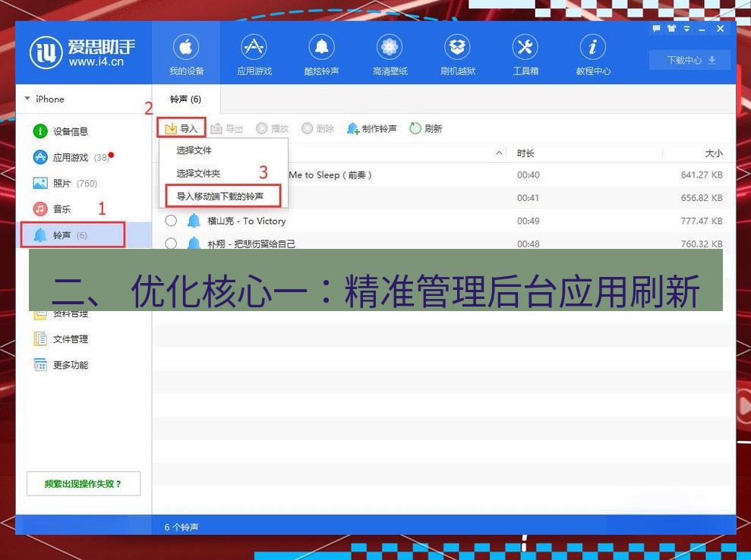Image resolution: width=751 pixels, height=560 pixels.
Task: Select the checkbox for the Me to Sleep ringtone
Action: 172,175
